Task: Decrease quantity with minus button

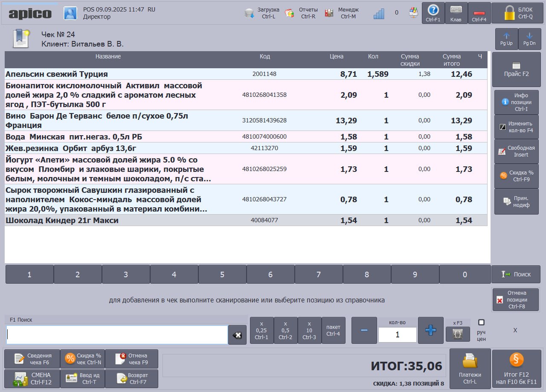Action: (364, 330)
